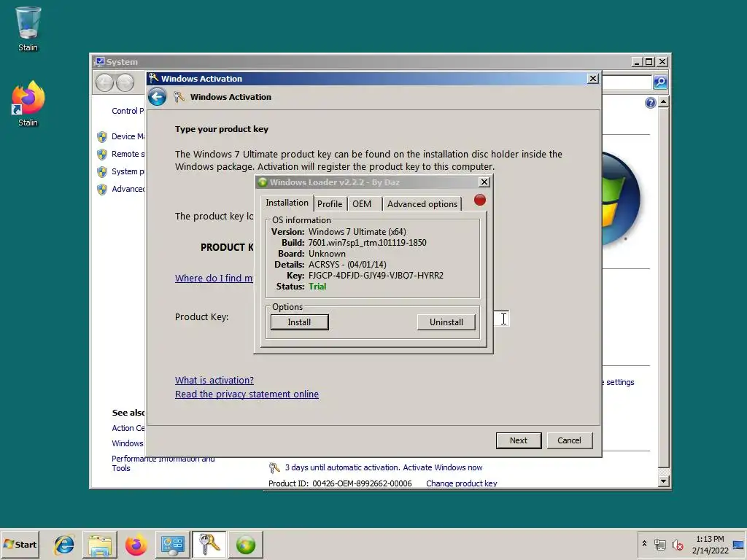
Task: Click the shield icon next to System protection
Action: [x=102, y=172]
